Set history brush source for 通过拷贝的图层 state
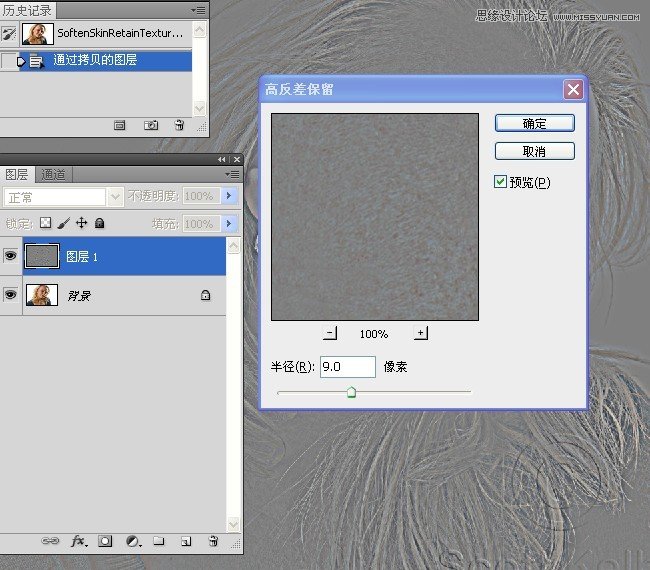Image resolution: width=650 pixels, height=570 pixels. [x=9, y=61]
